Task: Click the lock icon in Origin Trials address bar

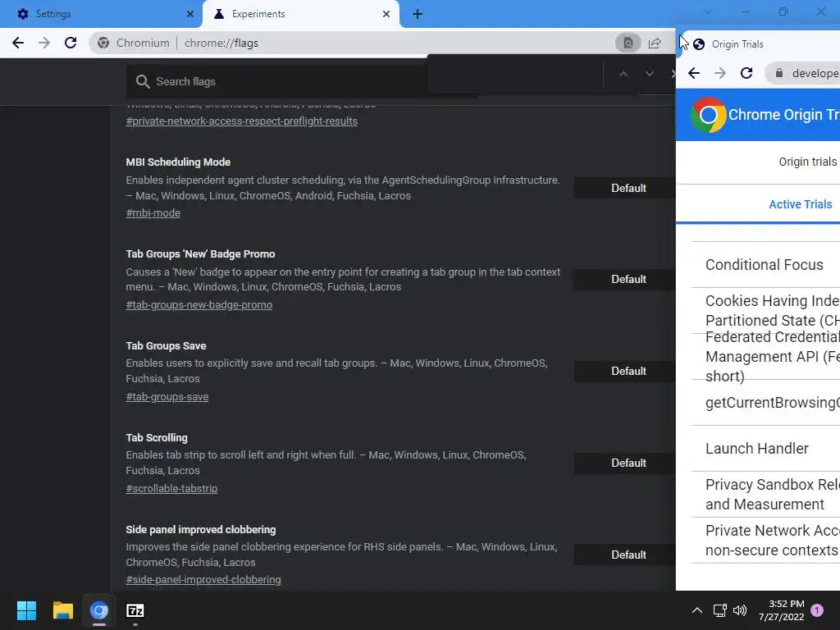Action: point(779,73)
